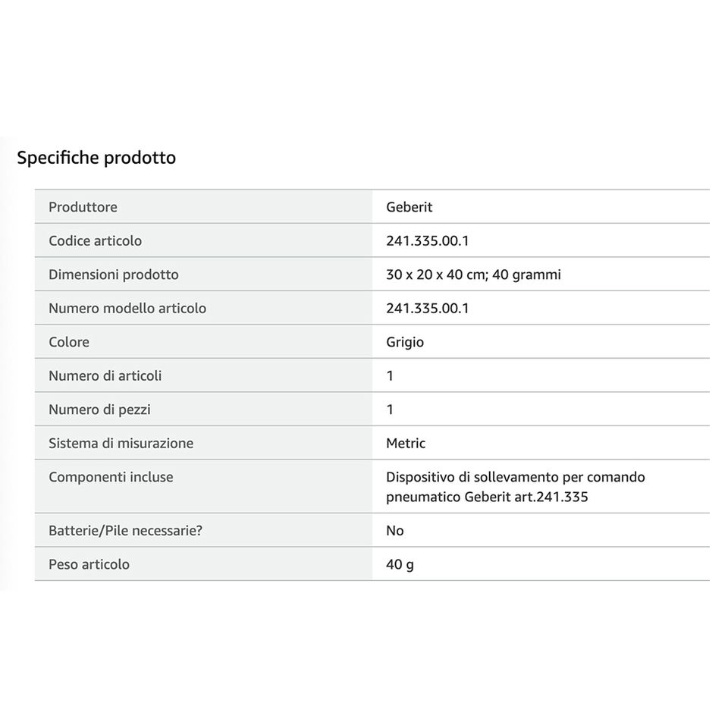Screen dimensions: 728x728
Task: Click the "Sistema di misurazione" label
Action: point(121,443)
